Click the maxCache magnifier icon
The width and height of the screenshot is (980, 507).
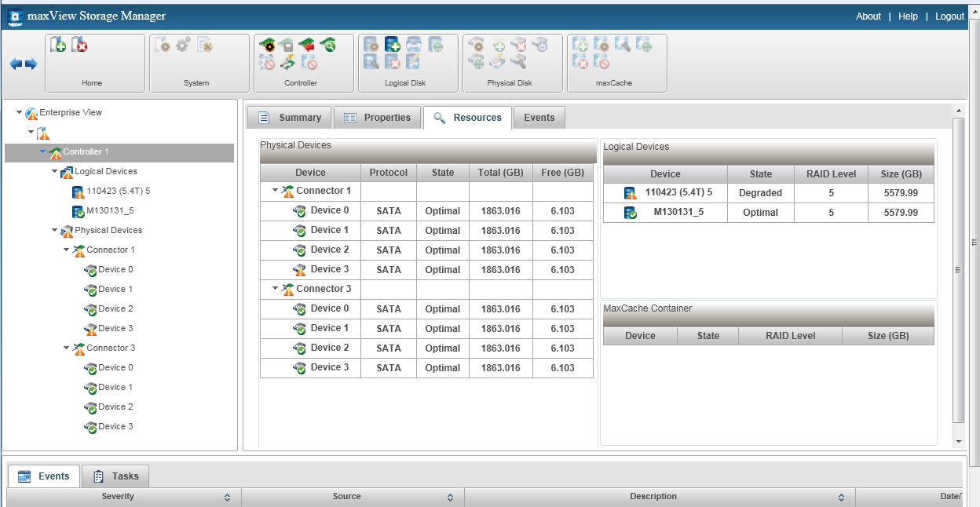(x=622, y=46)
